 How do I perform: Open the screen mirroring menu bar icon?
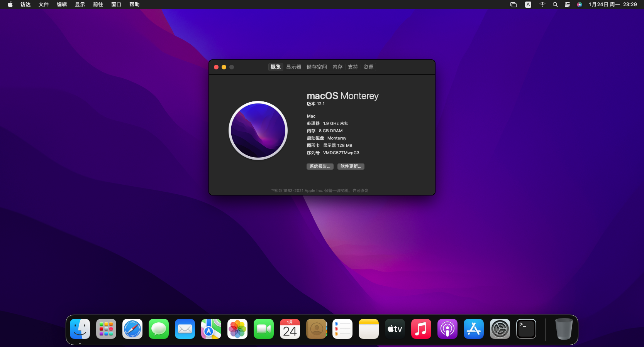click(x=514, y=5)
